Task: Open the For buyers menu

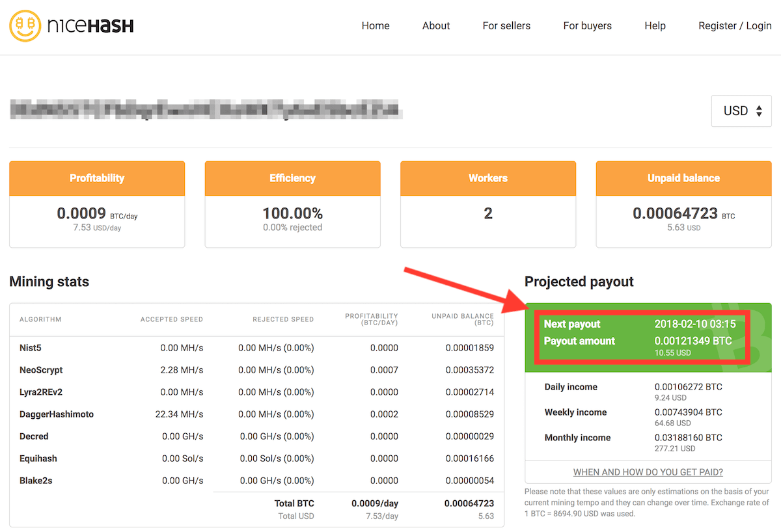Action: (588, 26)
